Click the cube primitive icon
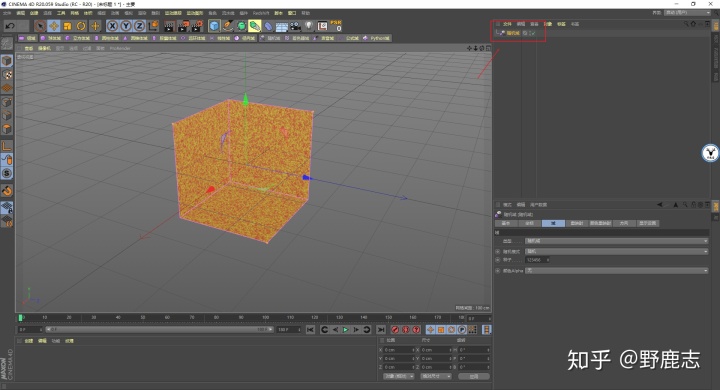Viewport: 720px width, 390px height. click(214, 26)
